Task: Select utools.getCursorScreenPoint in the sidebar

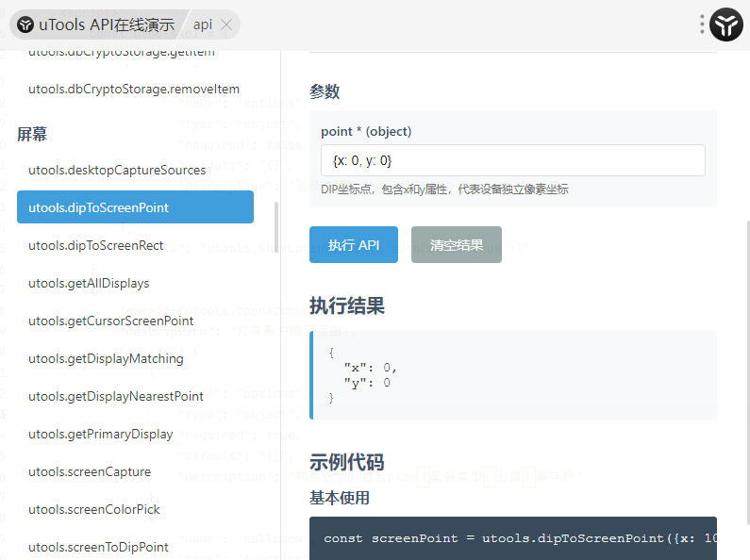Action: tap(111, 321)
